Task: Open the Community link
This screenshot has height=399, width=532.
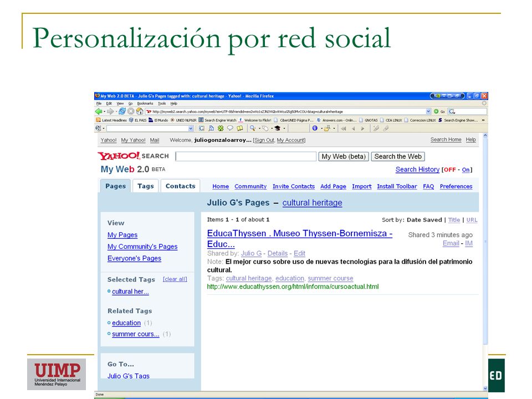Action: tap(250, 186)
